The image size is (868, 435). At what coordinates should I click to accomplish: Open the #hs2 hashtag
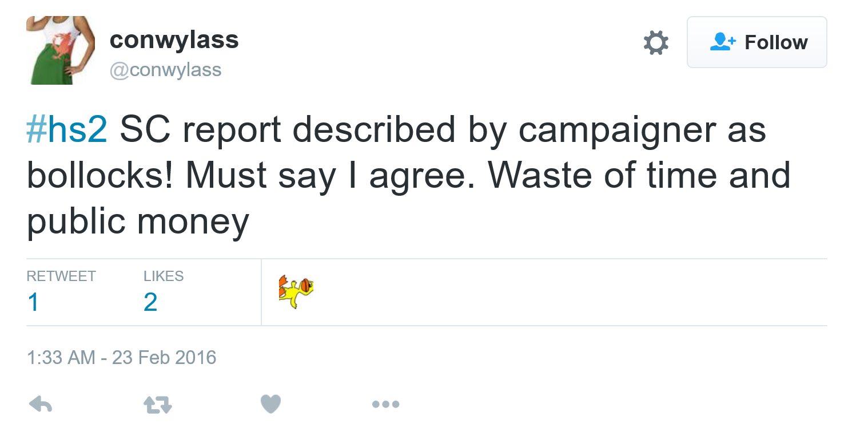coord(67,130)
